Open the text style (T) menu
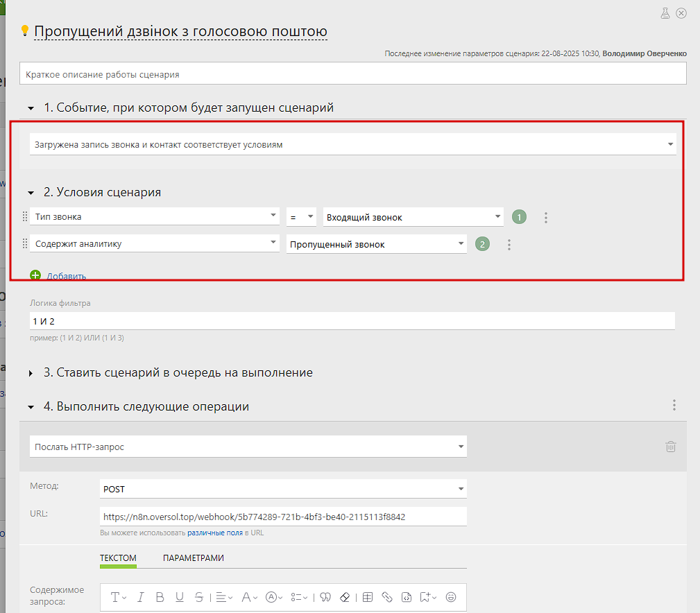Viewport: 700px width, 613px height. [119, 597]
